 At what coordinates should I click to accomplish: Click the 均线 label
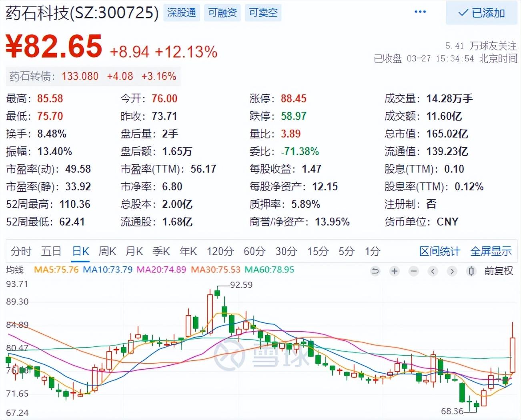15,270
